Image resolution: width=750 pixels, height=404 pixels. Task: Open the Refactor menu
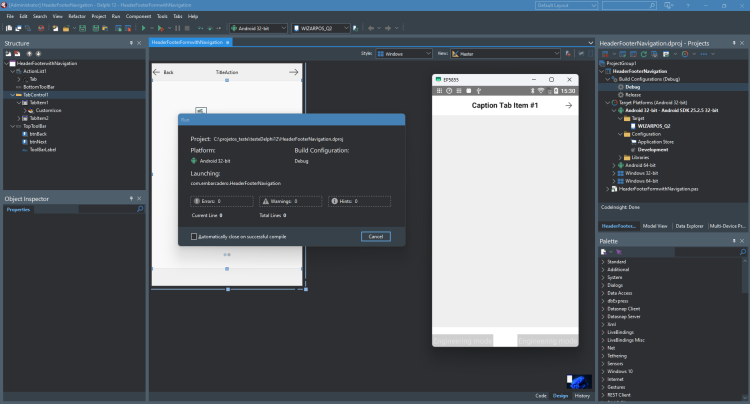pyautogui.click(x=77, y=16)
